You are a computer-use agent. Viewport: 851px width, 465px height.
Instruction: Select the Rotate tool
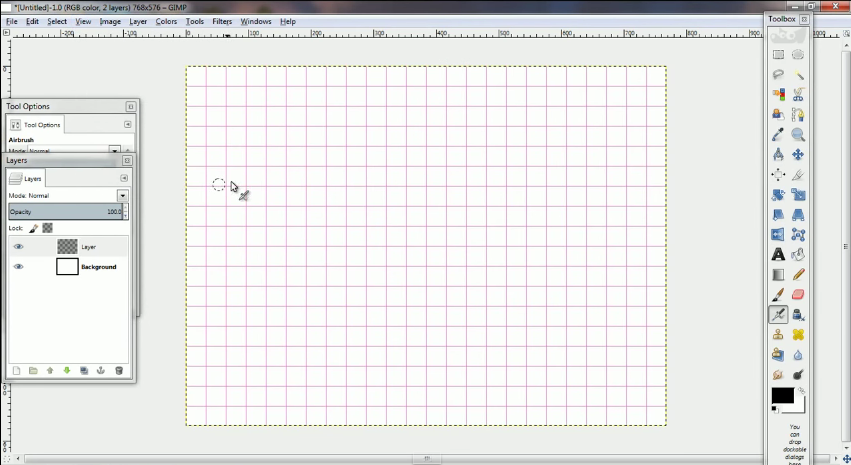tap(778, 195)
